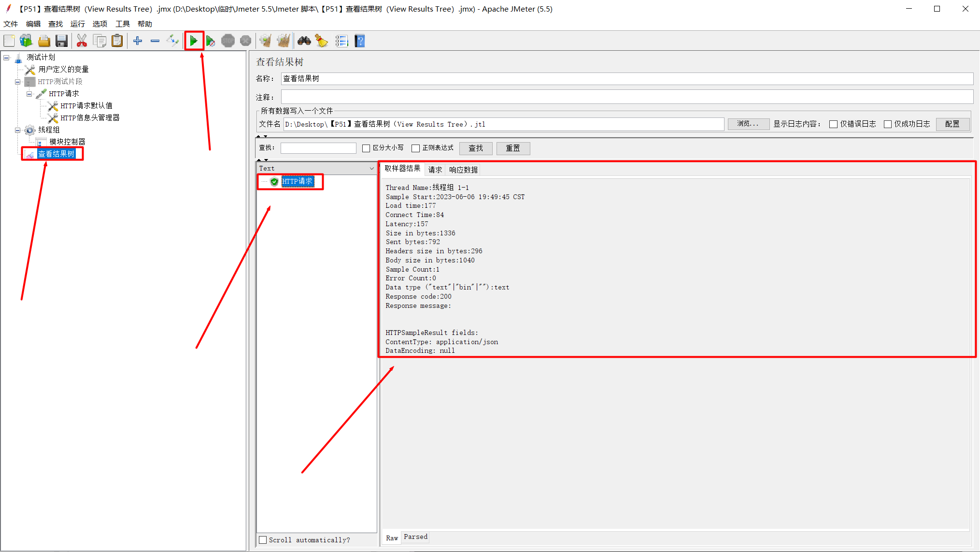Toggle the 区分大小写 checkbox
The image size is (980, 552).
tap(366, 148)
